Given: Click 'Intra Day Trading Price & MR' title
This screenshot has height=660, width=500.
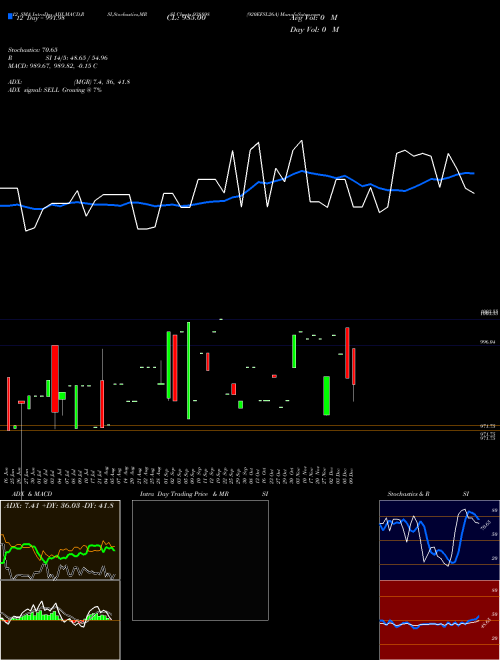Looking at the screenshot, I should [x=184, y=494].
